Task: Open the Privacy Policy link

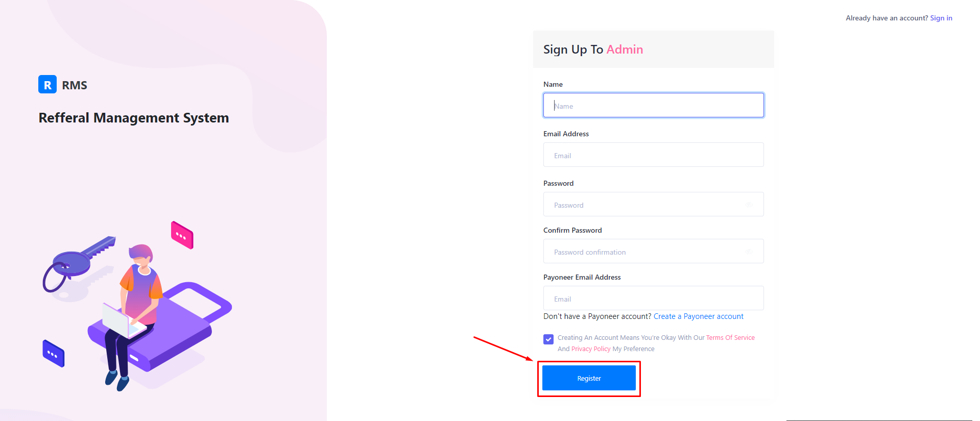Action: [x=591, y=349]
